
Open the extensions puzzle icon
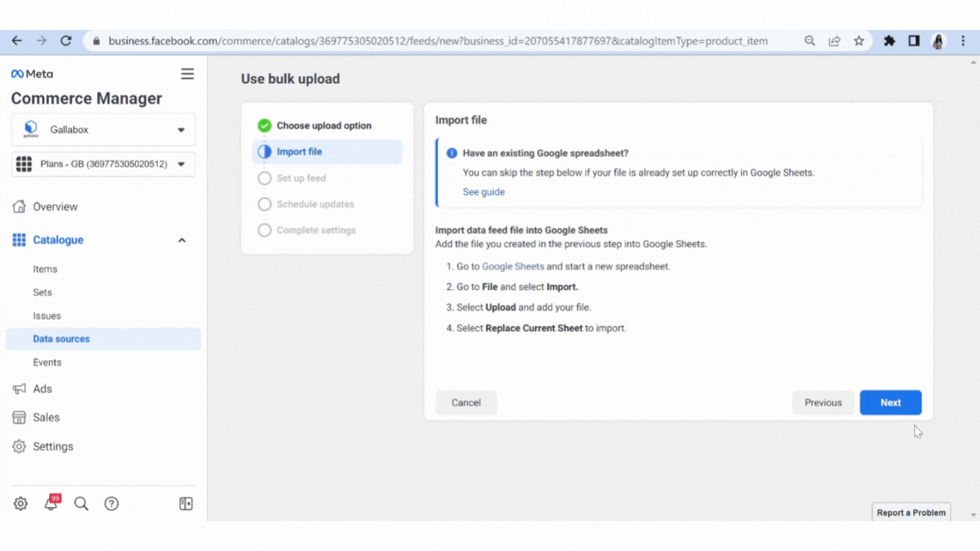pyautogui.click(x=889, y=41)
